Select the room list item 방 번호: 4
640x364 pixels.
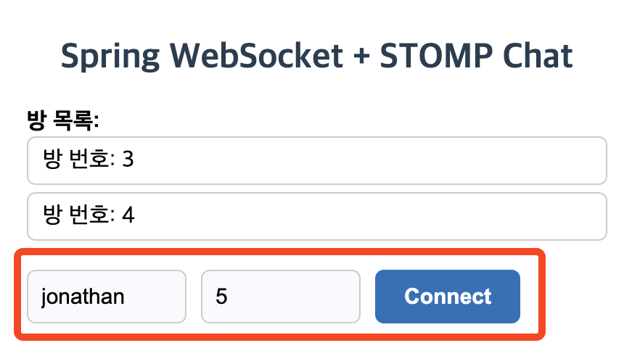pos(316,216)
